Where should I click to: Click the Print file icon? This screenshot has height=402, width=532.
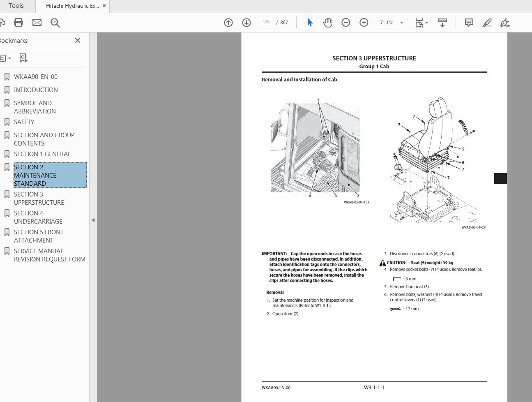click(18, 23)
